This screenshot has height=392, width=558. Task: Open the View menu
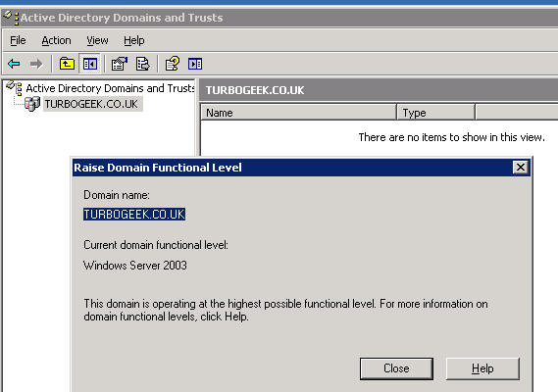tap(97, 40)
